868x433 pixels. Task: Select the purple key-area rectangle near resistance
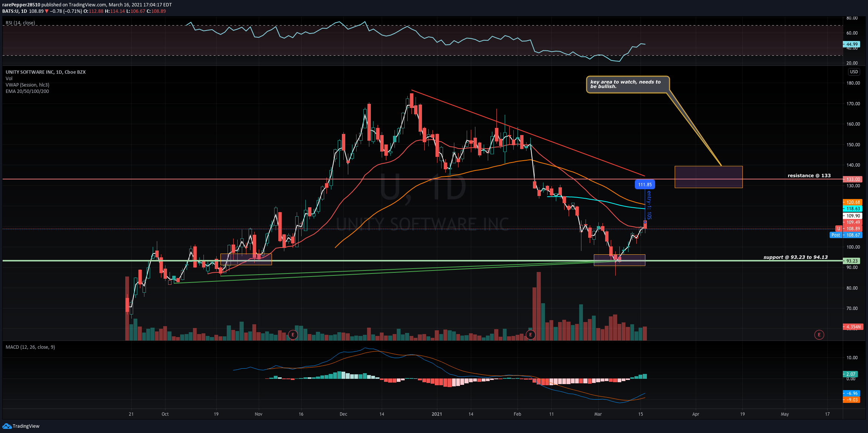pos(709,177)
